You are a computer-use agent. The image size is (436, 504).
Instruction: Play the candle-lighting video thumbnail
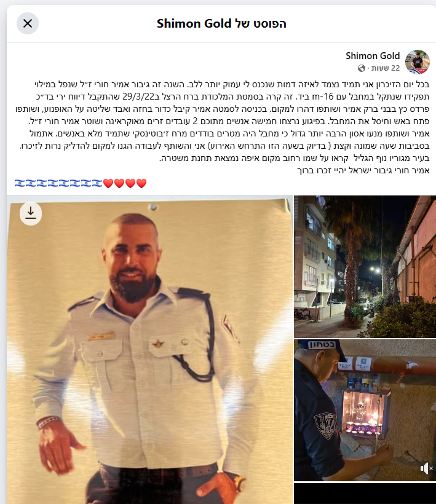click(365, 410)
